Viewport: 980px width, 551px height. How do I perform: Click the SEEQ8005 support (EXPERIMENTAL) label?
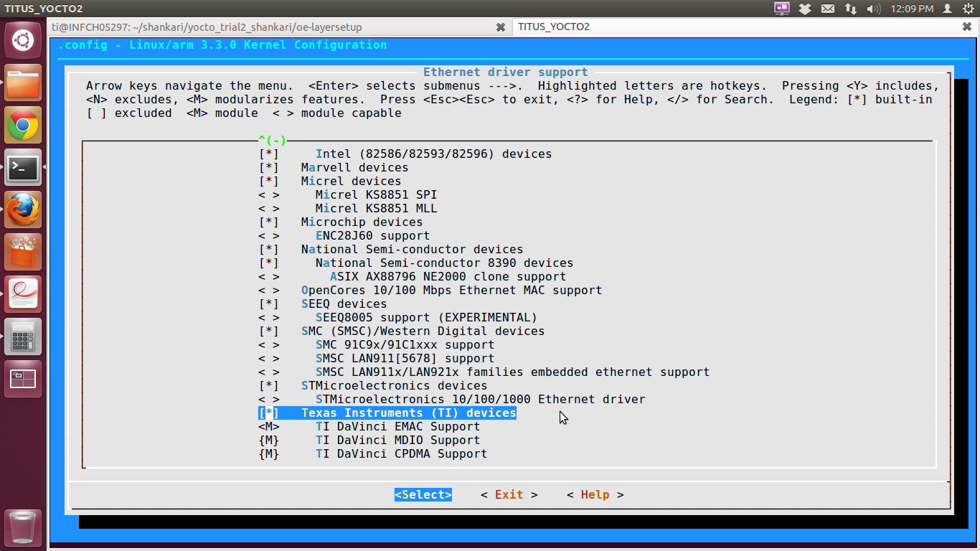click(427, 317)
